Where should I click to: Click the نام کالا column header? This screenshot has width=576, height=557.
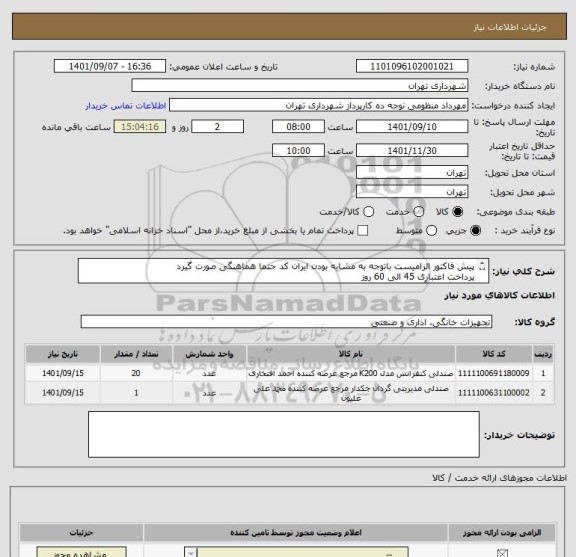tap(351, 354)
